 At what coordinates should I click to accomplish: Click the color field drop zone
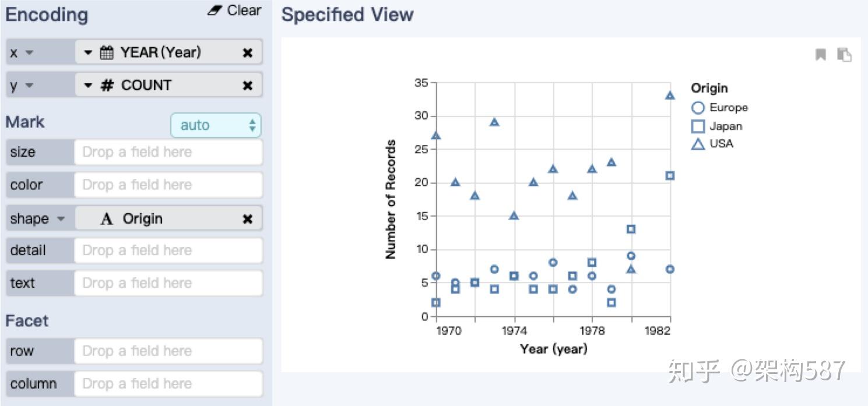pos(168,185)
